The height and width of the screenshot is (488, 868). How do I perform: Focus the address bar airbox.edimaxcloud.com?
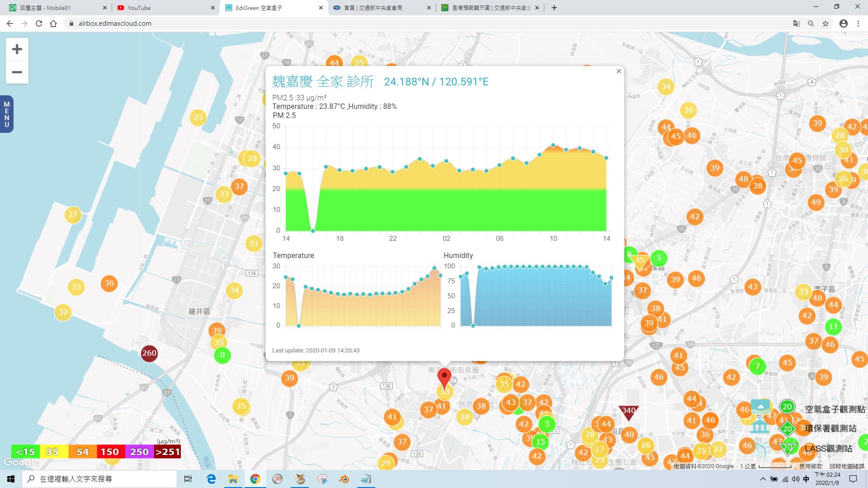pos(425,23)
